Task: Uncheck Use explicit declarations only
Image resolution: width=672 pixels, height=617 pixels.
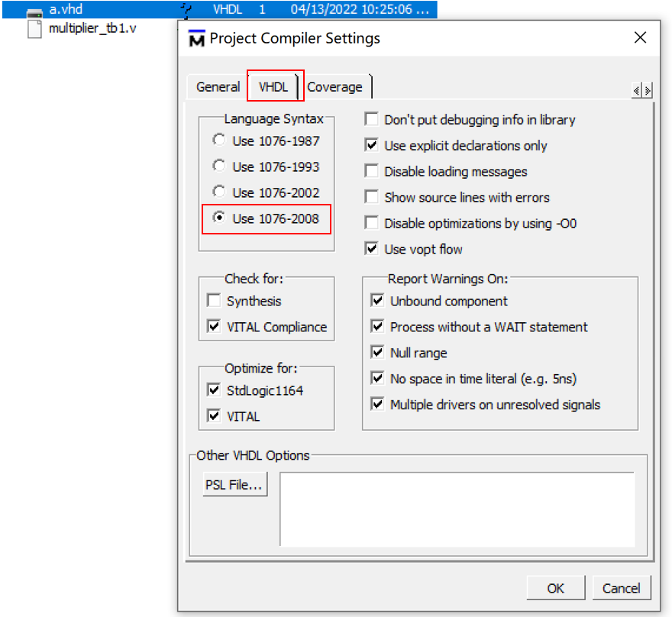Action: [371, 145]
